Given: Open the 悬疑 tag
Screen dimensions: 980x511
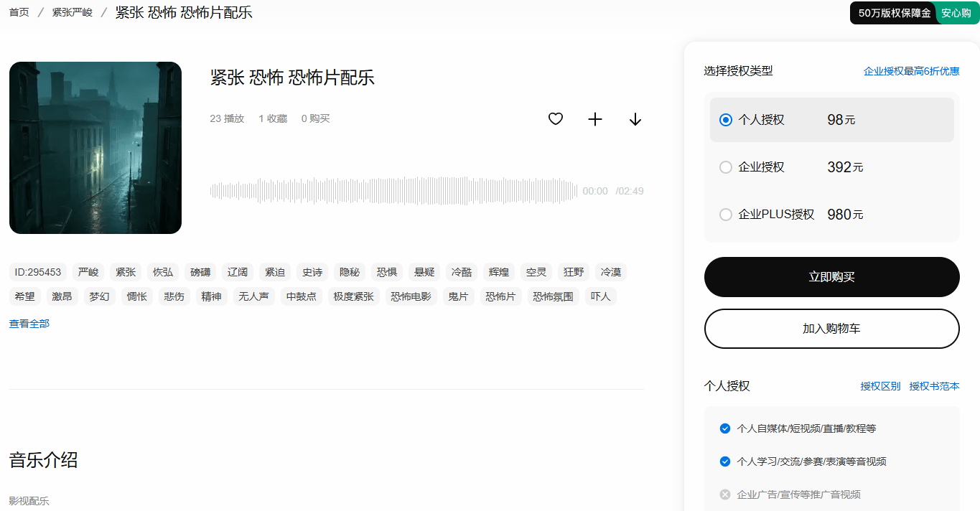Looking at the screenshot, I should point(424,272).
